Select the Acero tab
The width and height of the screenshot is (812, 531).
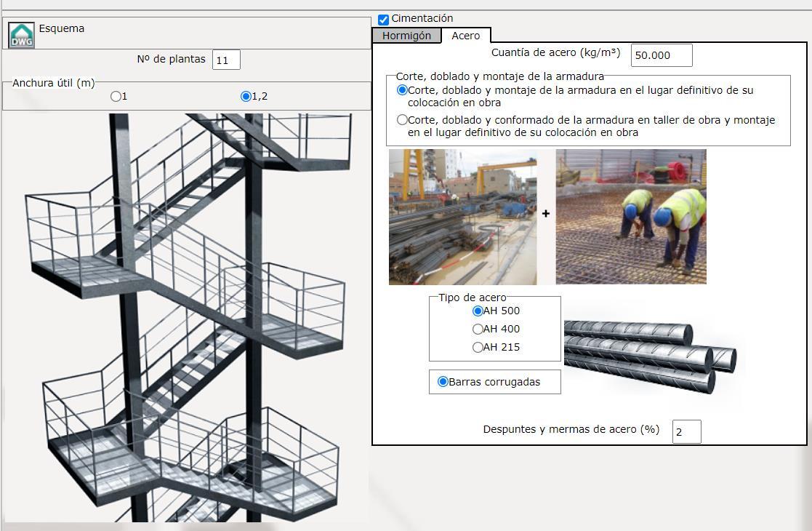tap(465, 36)
